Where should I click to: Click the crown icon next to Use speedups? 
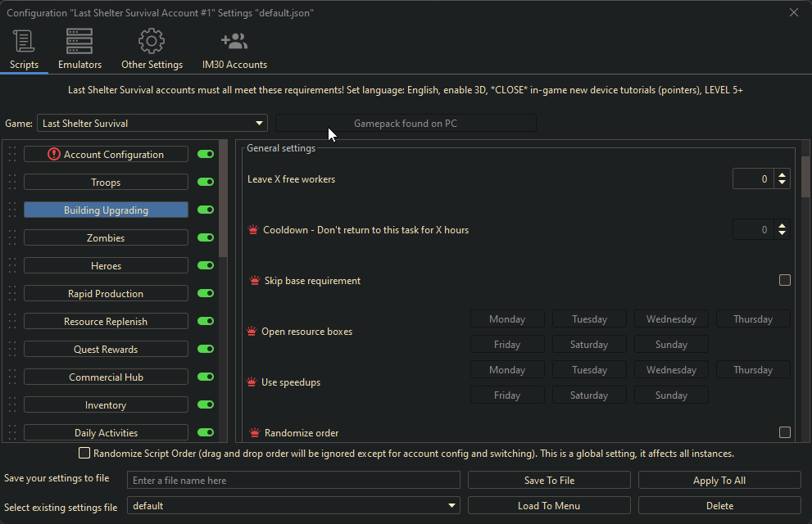252,382
